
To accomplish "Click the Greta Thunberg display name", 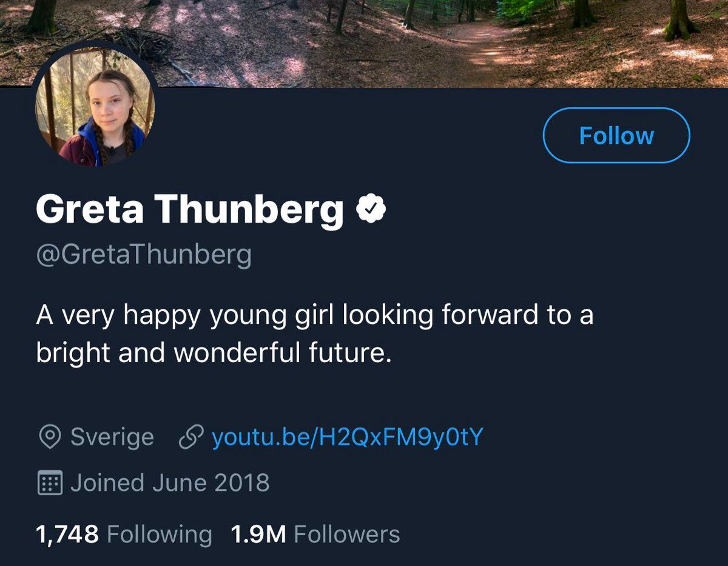I will 189,209.
